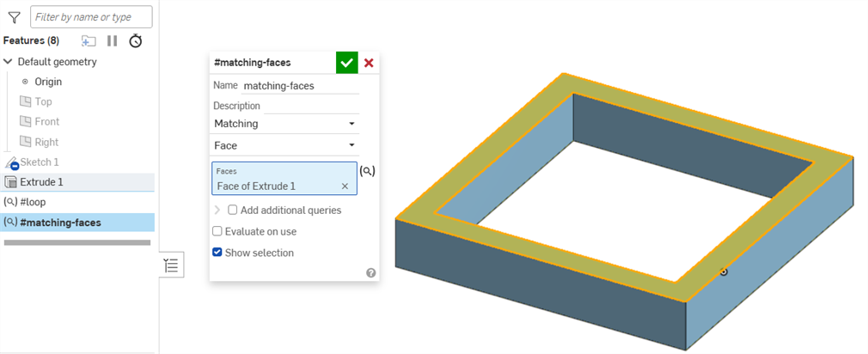Click the Filter by name or type field
The image size is (868, 354).
pos(91,17)
